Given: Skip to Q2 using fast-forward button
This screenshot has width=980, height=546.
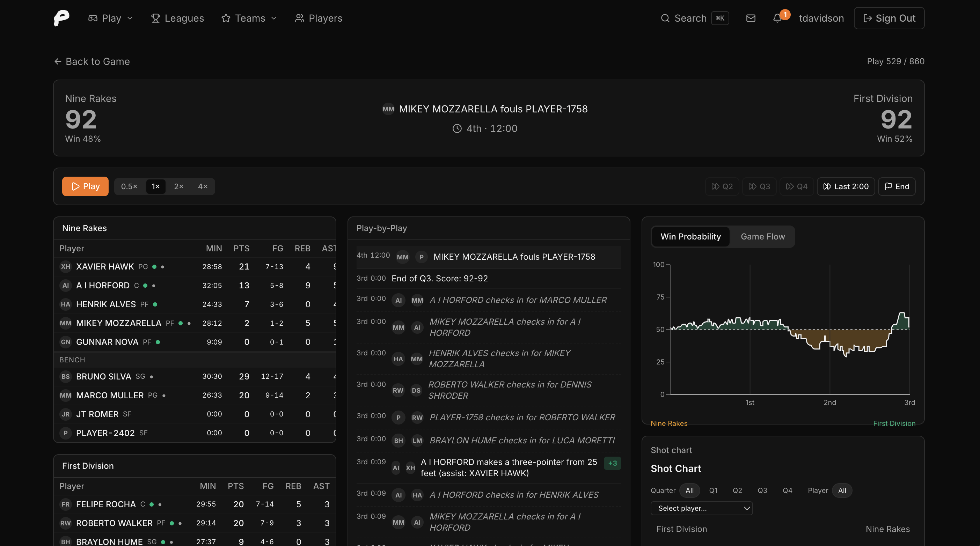Looking at the screenshot, I should (722, 186).
